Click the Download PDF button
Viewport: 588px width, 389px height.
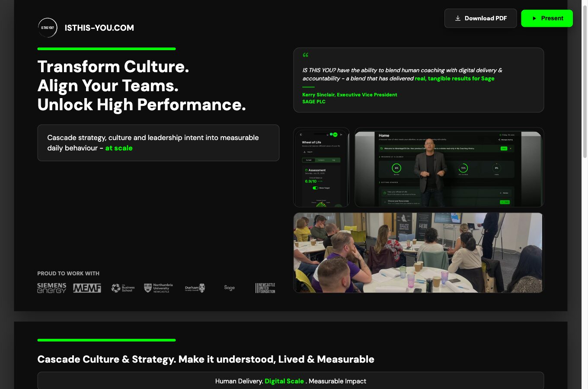(480, 18)
